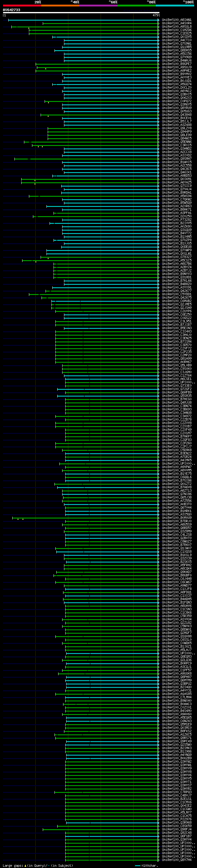Select the UniRef100_Q9PC49 label
This screenshot has height=868, width=197.
[176, 741]
